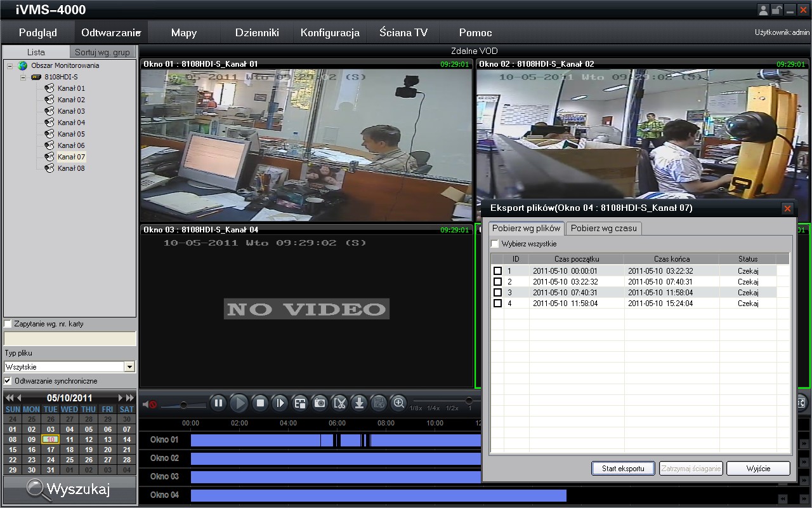Open the Dzienniki menu
Image resolution: width=812 pixels, height=508 pixels.
click(257, 32)
